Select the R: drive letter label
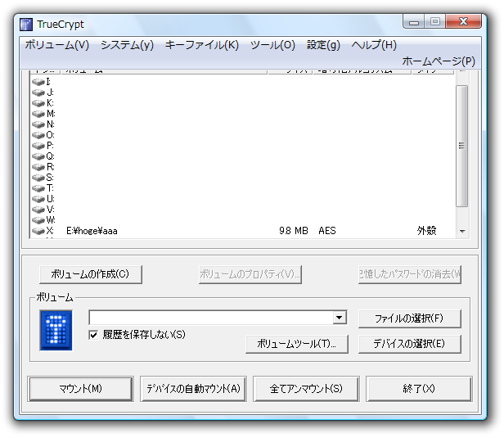The height and width of the screenshot is (438, 504). tap(51, 167)
